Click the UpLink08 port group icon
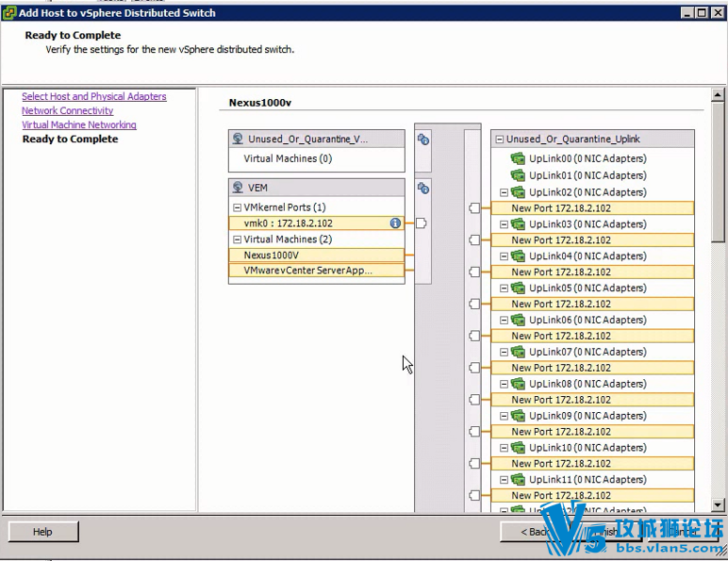The width and height of the screenshot is (728, 561). (x=518, y=384)
